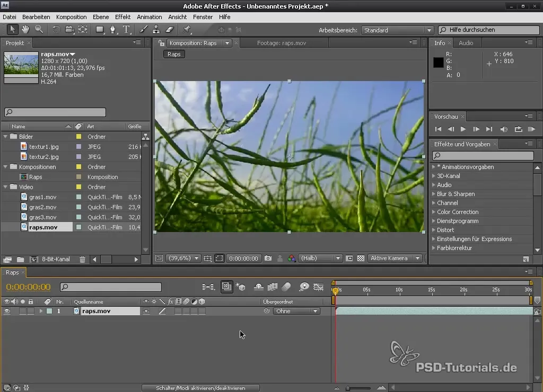This screenshot has height=392, width=543.
Task: Open the Übergeordnet Ohne parent dropdown
Action: [x=296, y=311]
